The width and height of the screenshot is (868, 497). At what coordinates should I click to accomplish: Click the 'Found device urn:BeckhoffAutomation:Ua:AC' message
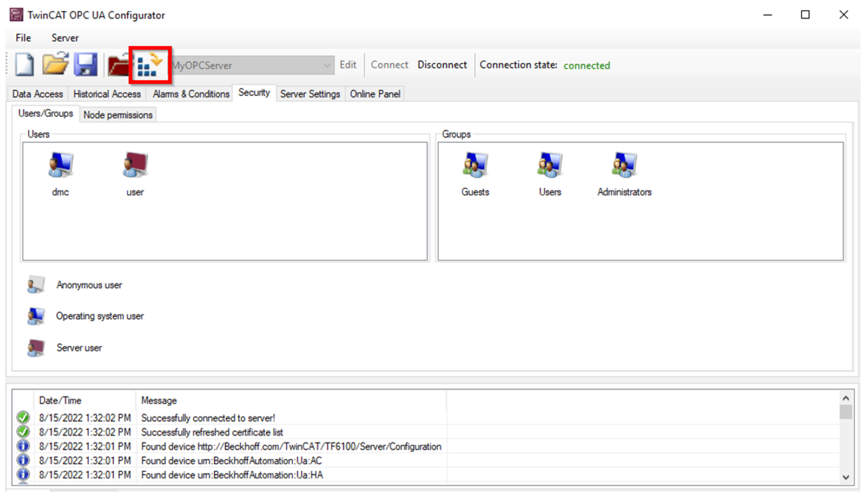231,461
